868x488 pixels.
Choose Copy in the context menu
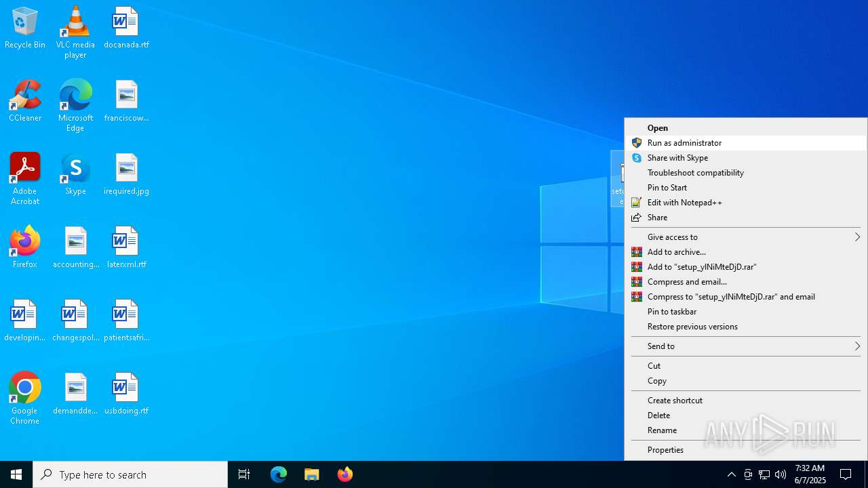[x=746, y=381]
